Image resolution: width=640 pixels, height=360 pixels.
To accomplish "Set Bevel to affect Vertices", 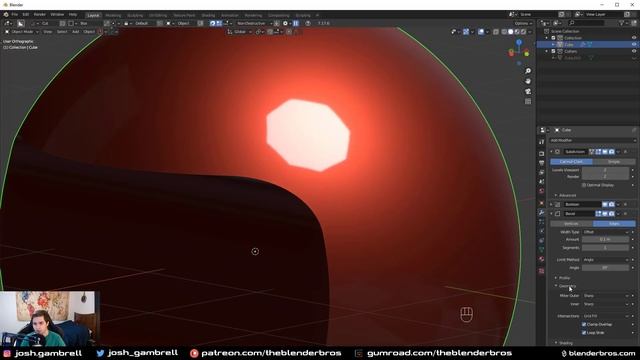I will 571,224.
